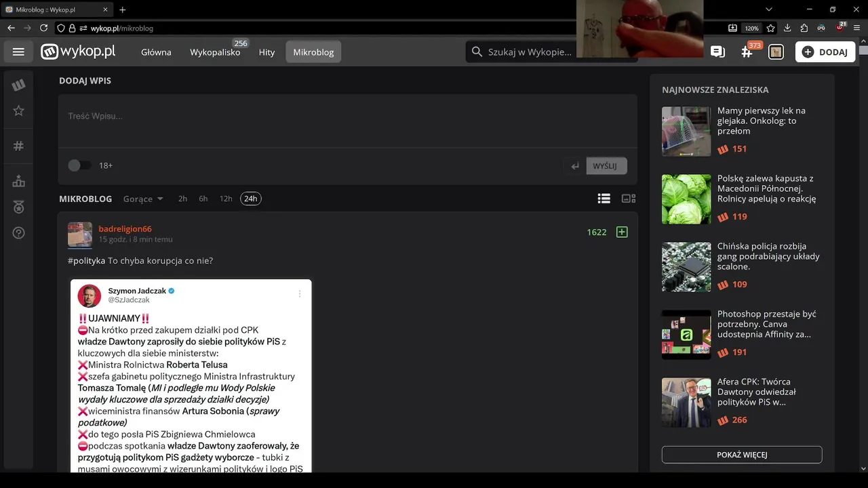Screen dimensions: 868x488
Task: Open Szymon Jadczak's embedded tweet image
Action: [x=191, y=375]
